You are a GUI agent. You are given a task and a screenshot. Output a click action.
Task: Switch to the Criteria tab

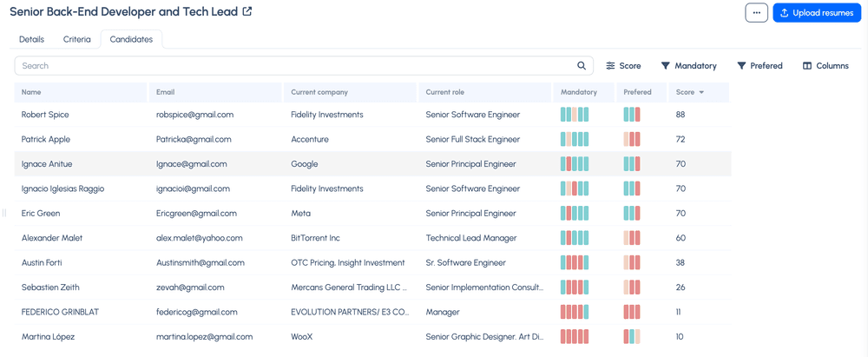point(77,39)
